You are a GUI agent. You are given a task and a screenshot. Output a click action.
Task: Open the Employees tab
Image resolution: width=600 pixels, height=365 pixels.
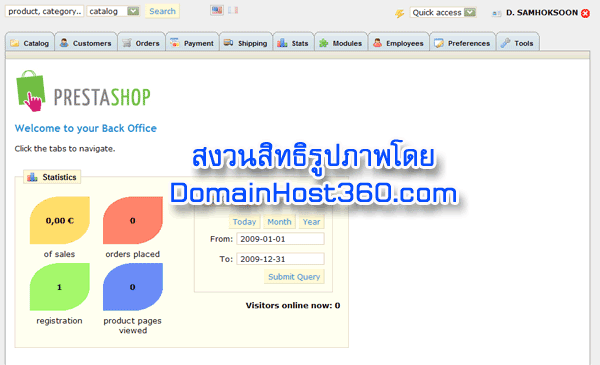tap(399, 42)
